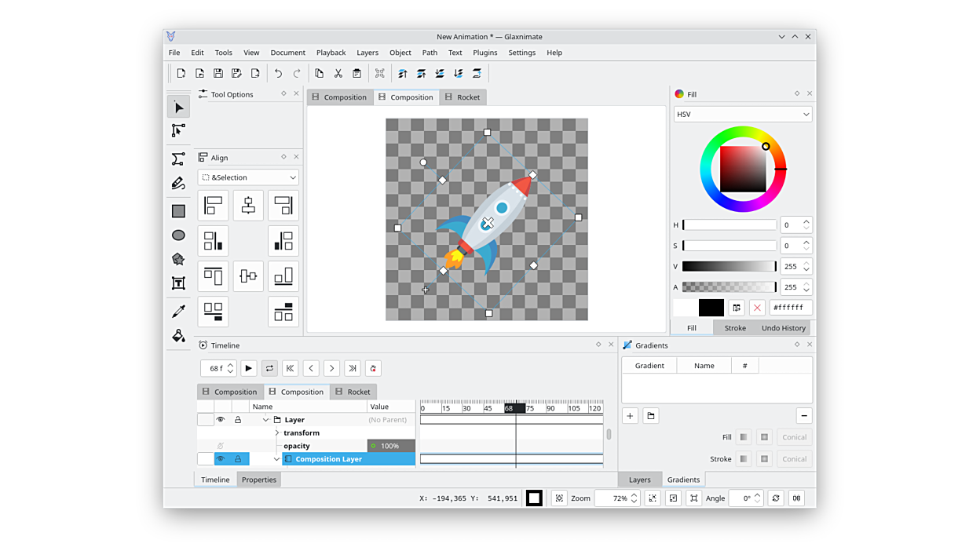The width and height of the screenshot is (980, 551).
Task: Click the hex color #ffffff field
Action: (790, 308)
